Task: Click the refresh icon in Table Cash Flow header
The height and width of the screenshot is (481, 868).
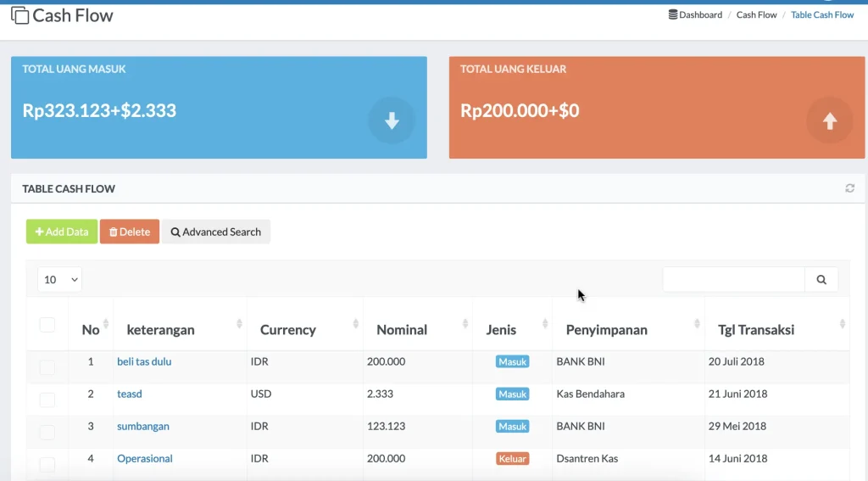Action: [849, 188]
